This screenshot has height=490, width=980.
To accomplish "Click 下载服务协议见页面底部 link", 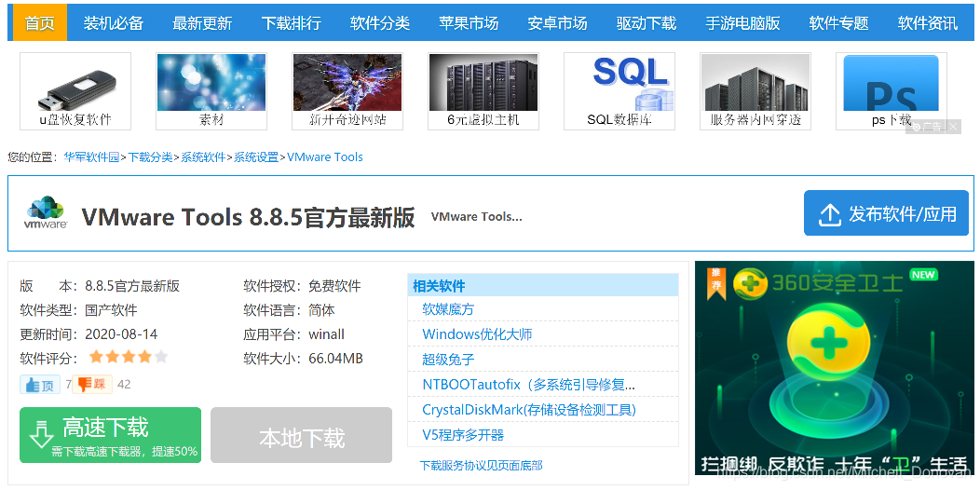I will pos(482,466).
